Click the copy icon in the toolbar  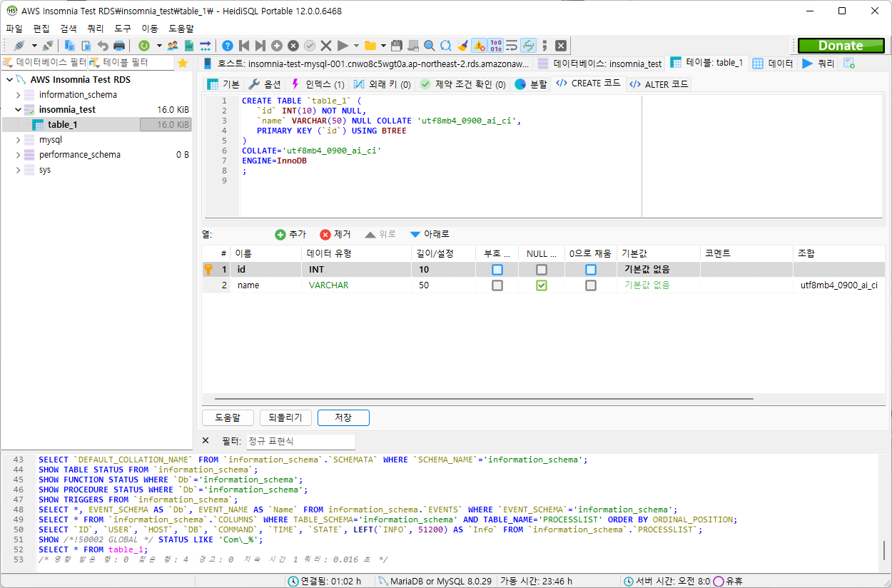pos(71,46)
